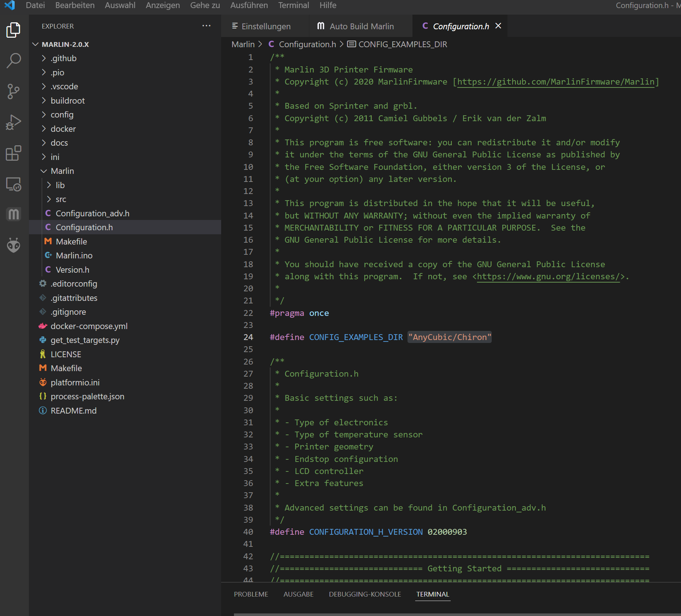Open the Remote Explorer icon

coord(14,184)
